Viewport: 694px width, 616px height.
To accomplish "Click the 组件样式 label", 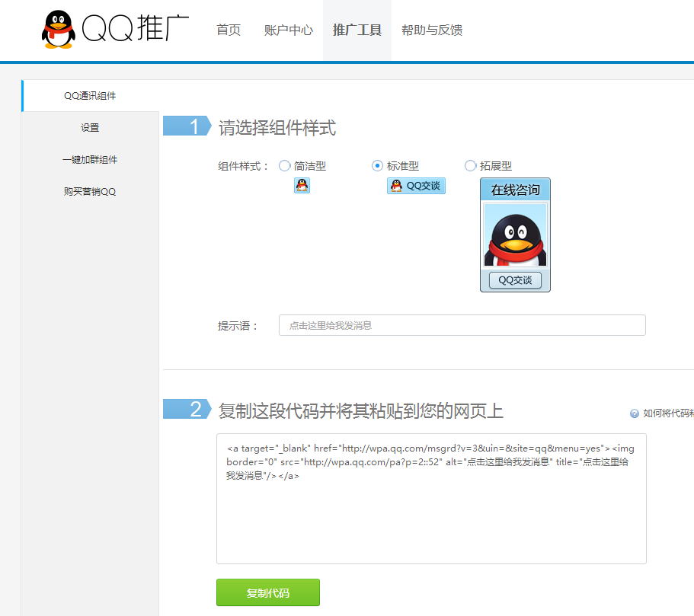I will point(242,167).
